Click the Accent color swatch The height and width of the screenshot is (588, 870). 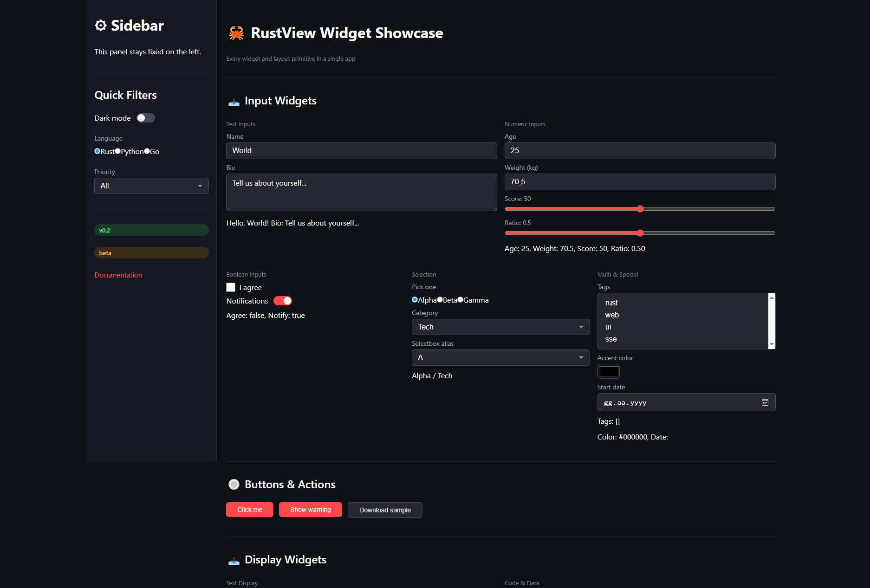pos(608,371)
